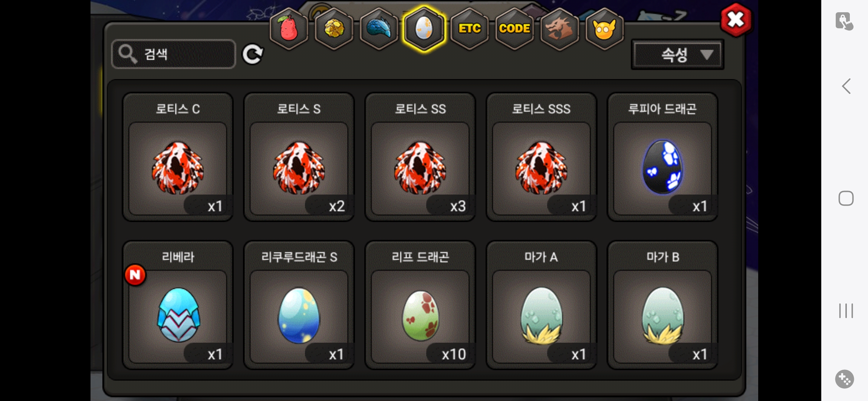This screenshot has height=401, width=868.
Task: Select the 로티스 SSS egg item
Action: (x=541, y=157)
